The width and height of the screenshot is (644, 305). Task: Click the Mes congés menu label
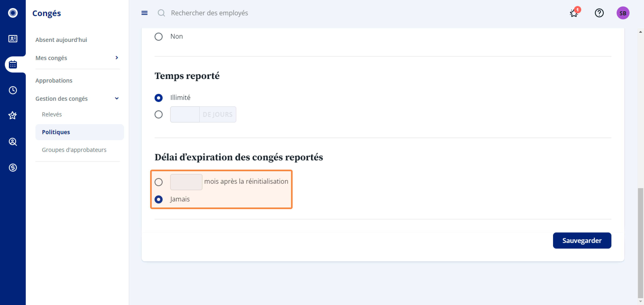51,58
